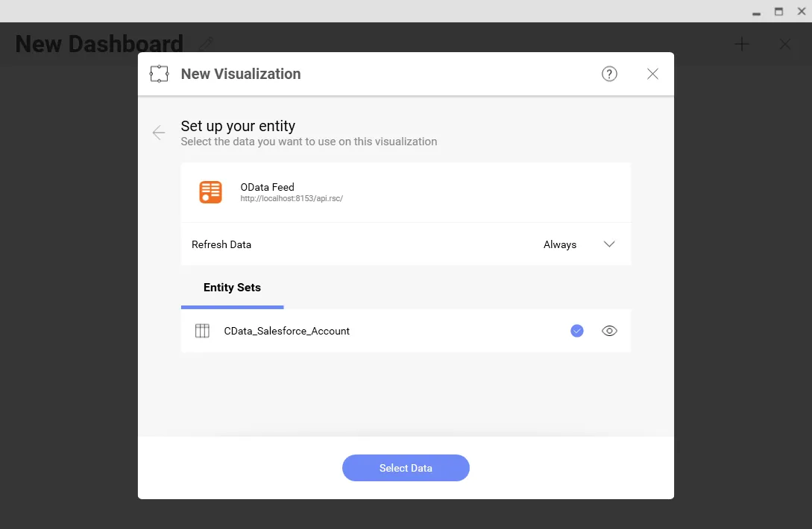Screen dimensions: 812x529
Task: Close the New Visualization dialog
Action: (652, 73)
